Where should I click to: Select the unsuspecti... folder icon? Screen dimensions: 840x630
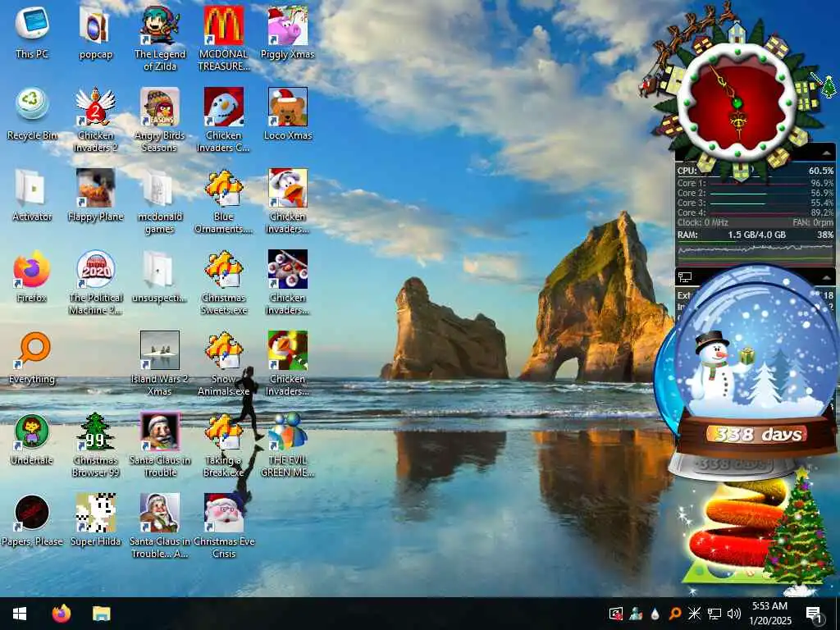coord(160,276)
